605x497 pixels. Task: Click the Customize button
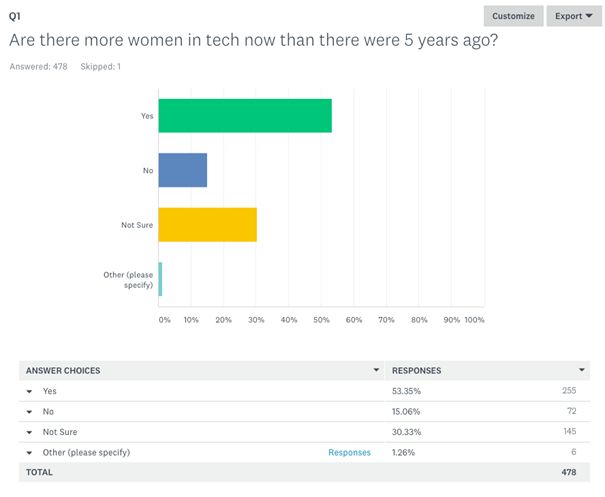pyautogui.click(x=514, y=16)
